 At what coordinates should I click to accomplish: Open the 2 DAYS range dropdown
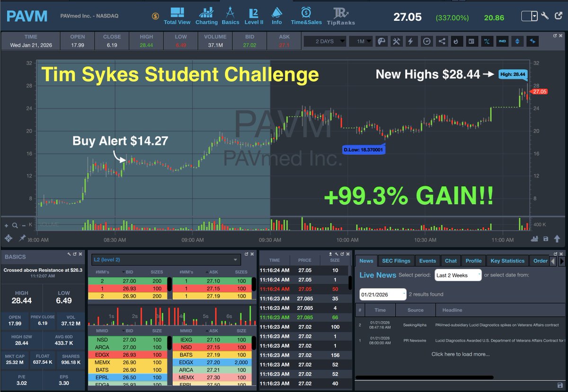click(x=325, y=41)
